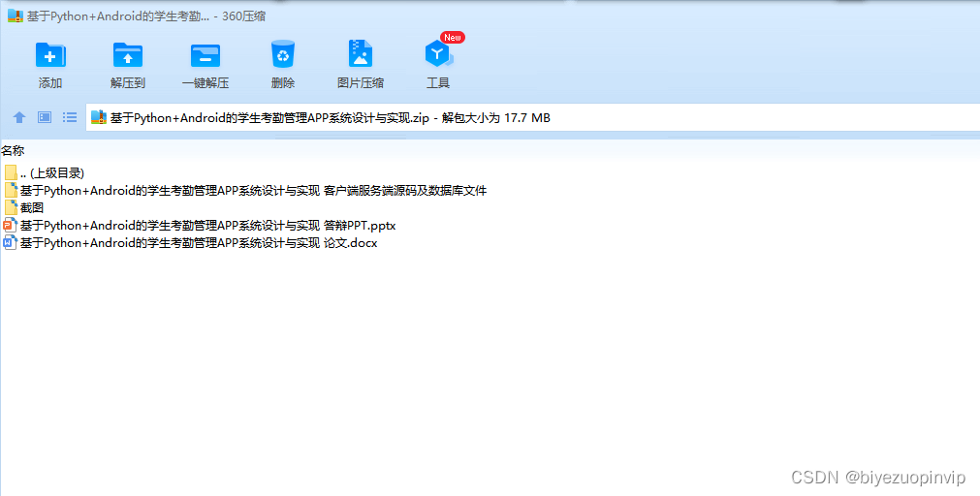Click the red New badge on 工具
Viewport: 980px width, 496px height.
tap(453, 38)
